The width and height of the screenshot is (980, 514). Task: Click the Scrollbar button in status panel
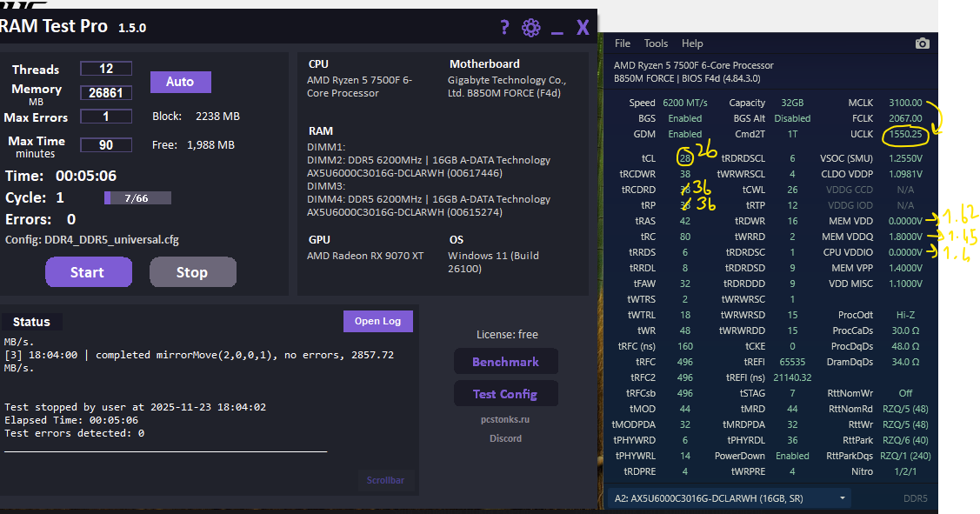tap(385, 480)
